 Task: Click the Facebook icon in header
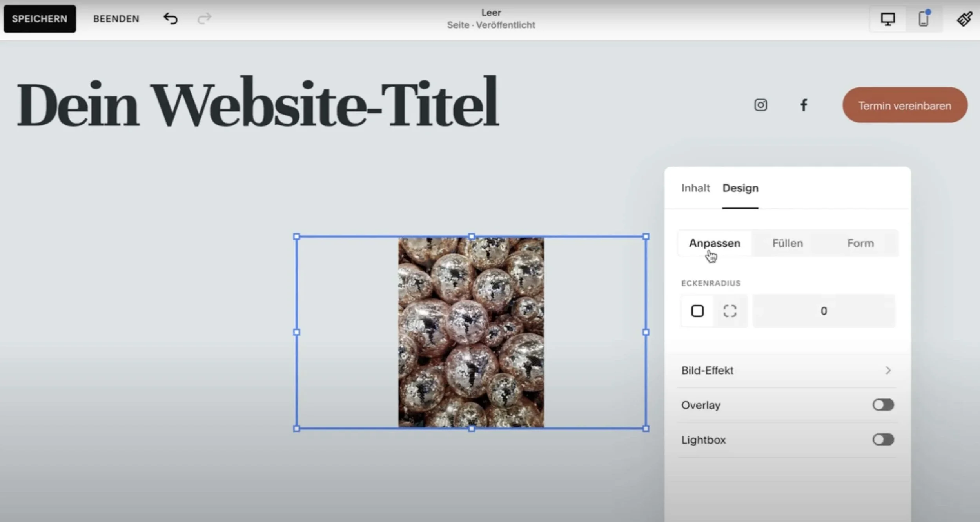[x=804, y=105]
